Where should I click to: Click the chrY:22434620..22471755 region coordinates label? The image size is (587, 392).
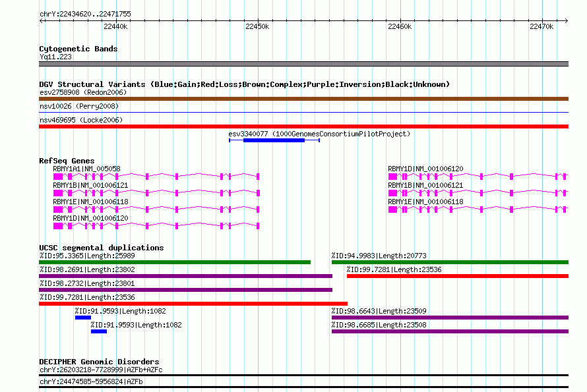[x=85, y=14]
